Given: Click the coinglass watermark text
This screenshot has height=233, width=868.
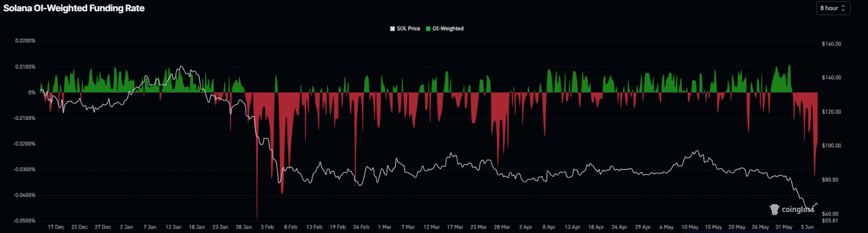Looking at the screenshot, I should 798,210.
